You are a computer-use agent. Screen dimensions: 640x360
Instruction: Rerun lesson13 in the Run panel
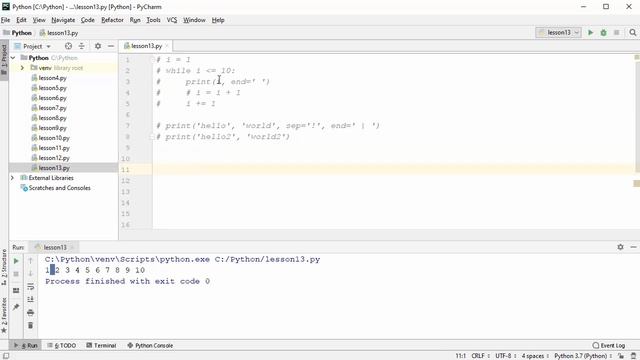(16, 261)
